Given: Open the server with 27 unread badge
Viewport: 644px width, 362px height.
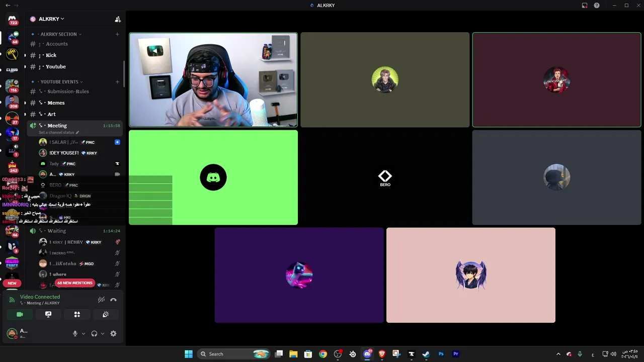Looking at the screenshot, I should pyautogui.click(x=12, y=118).
